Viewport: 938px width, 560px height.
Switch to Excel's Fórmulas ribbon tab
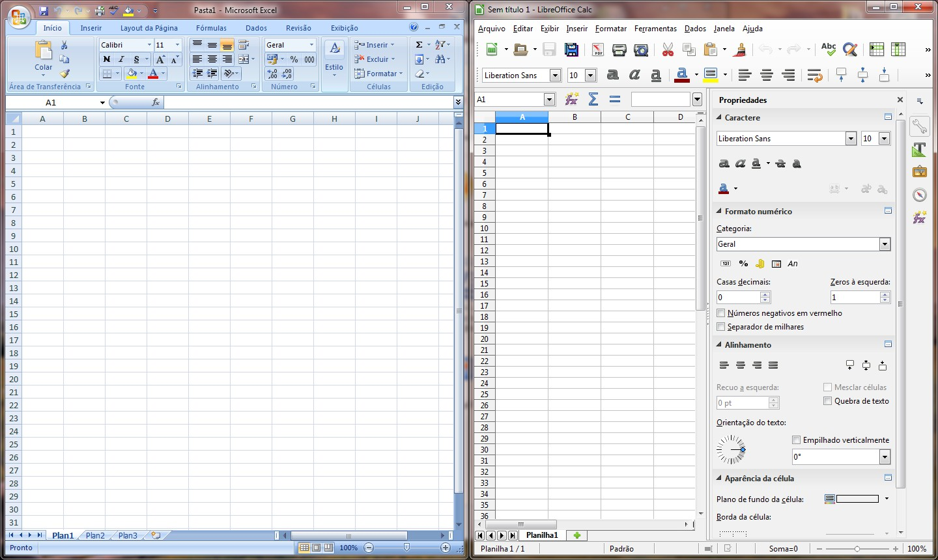(211, 28)
